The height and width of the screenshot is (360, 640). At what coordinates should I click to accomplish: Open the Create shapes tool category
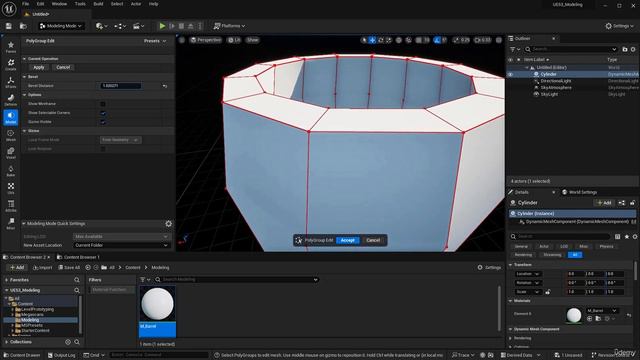(11, 64)
